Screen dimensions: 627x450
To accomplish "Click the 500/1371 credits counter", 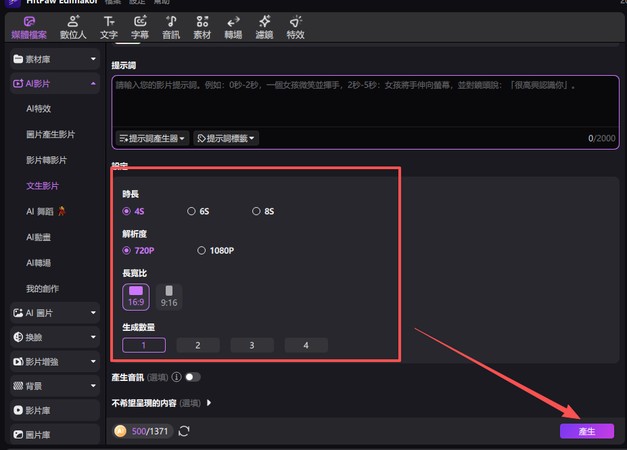I will pyautogui.click(x=150, y=431).
